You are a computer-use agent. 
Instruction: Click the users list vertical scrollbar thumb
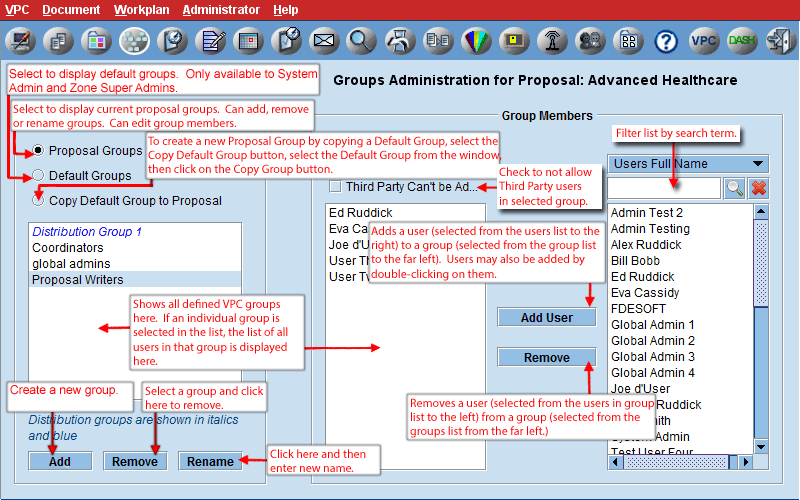tap(761, 263)
